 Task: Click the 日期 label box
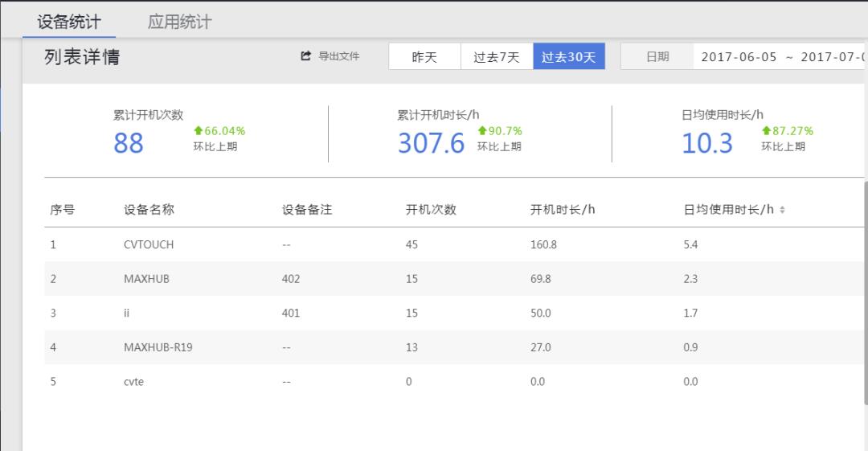[657, 57]
